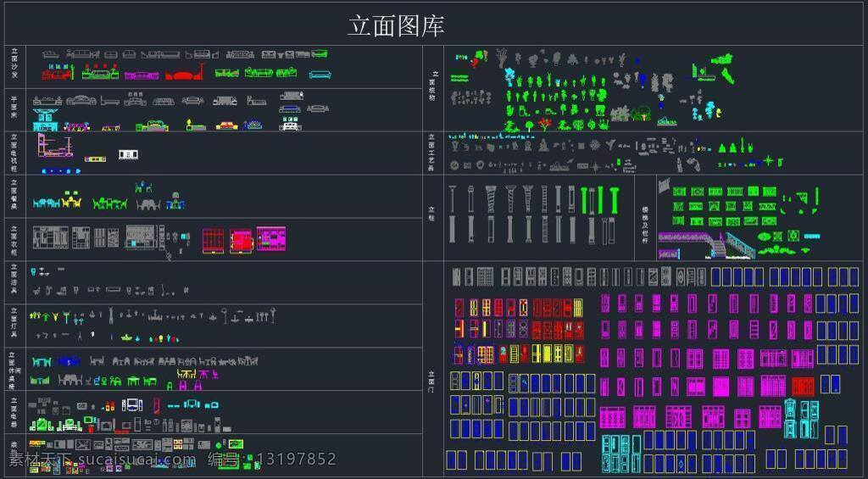Pick the magenta long sofa block
The image size is (868, 479).
(142, 75)
